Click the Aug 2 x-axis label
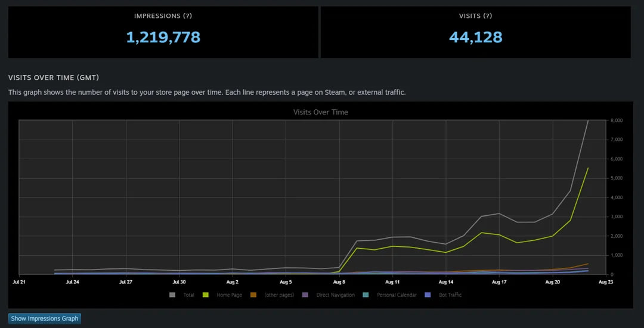The height and width of the screenshot is (328, 644). [233, 282]
